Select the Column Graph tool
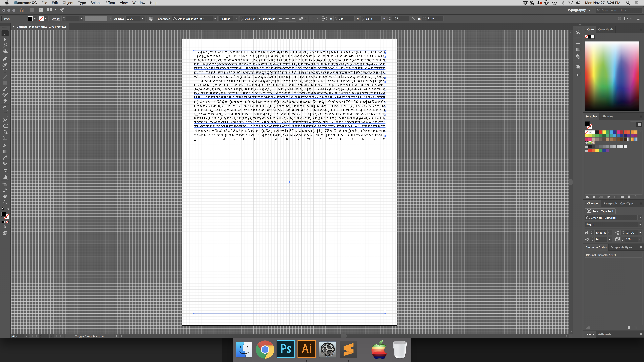644x362 pixels. [x=5, y=177]
